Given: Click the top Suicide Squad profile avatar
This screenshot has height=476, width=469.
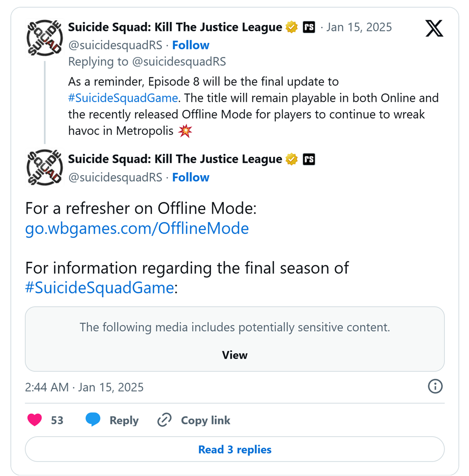Looking at the screenshot, I should [44, 38].
